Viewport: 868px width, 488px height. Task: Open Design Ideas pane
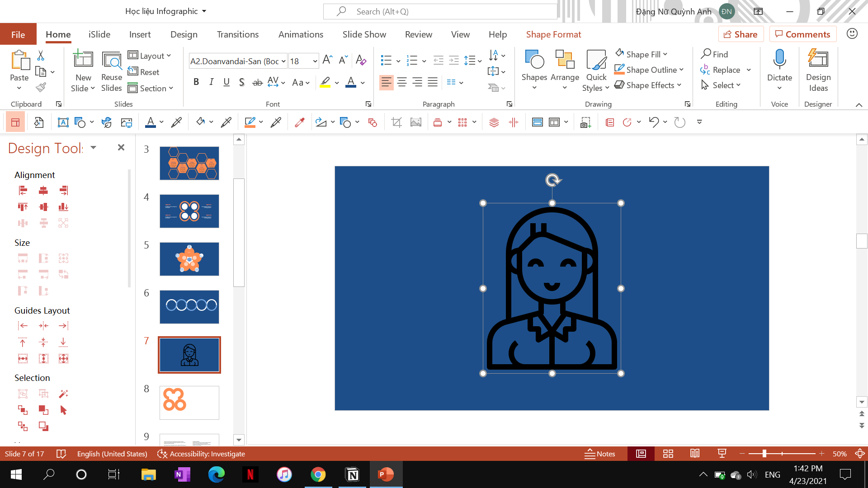click(818, 71)
